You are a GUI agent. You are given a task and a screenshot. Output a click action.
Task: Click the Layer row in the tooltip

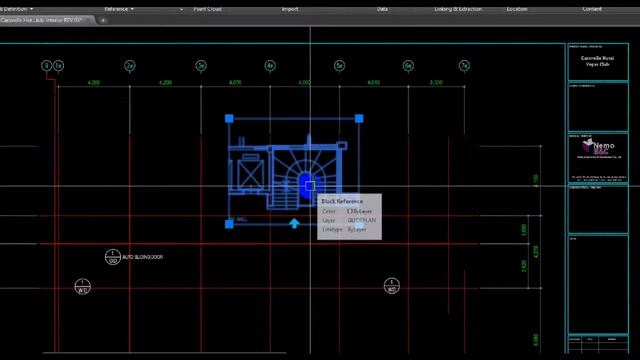[x=349, y=220]
